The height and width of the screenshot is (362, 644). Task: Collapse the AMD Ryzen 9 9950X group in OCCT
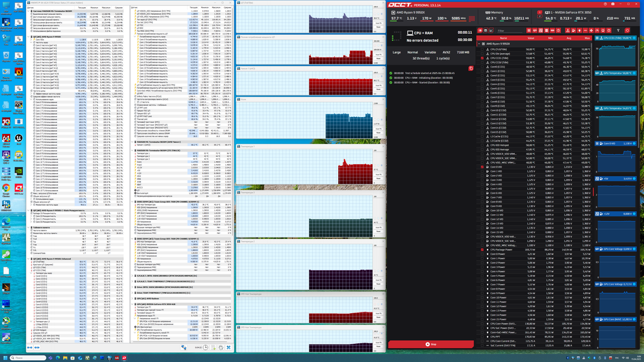click(x=479, y=43)
